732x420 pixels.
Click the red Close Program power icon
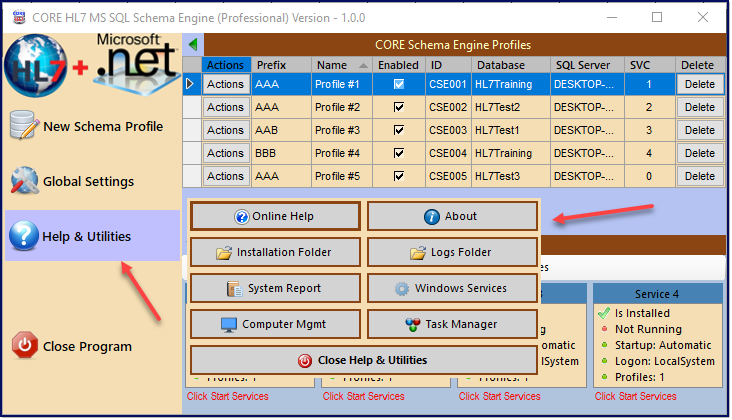click(x=25, y=345)
